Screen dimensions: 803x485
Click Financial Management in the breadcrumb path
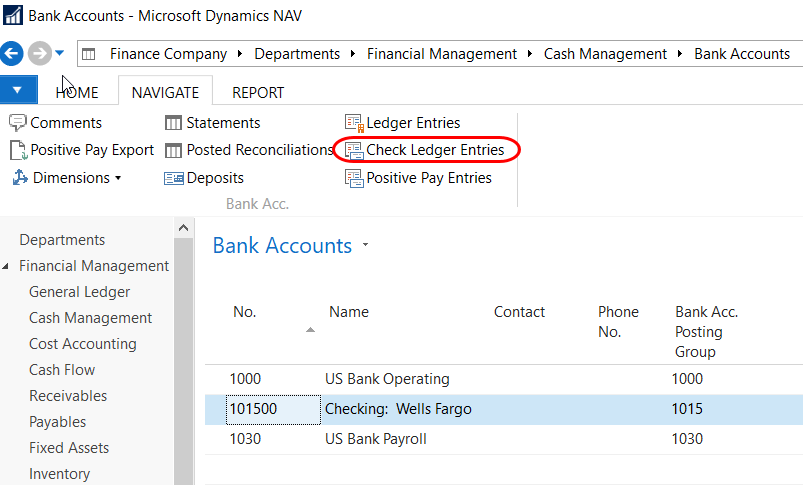point(441,54)
